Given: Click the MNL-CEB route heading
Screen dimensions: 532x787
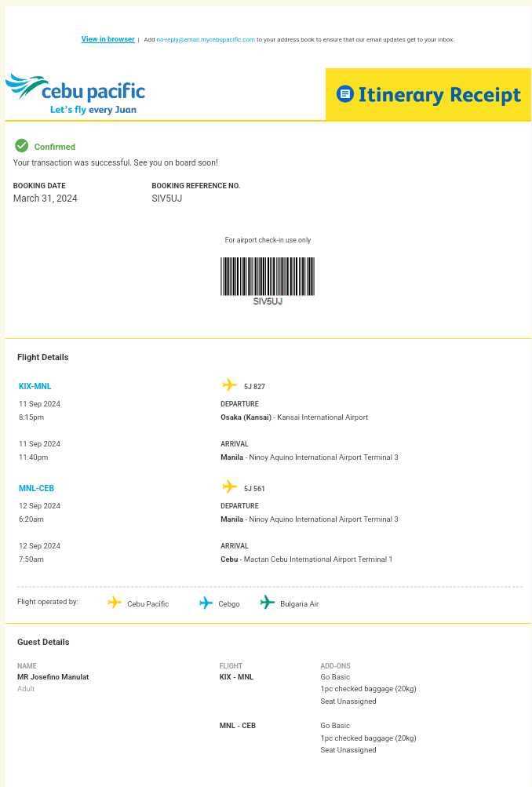Looking at the screenshot, I should 36,488.
